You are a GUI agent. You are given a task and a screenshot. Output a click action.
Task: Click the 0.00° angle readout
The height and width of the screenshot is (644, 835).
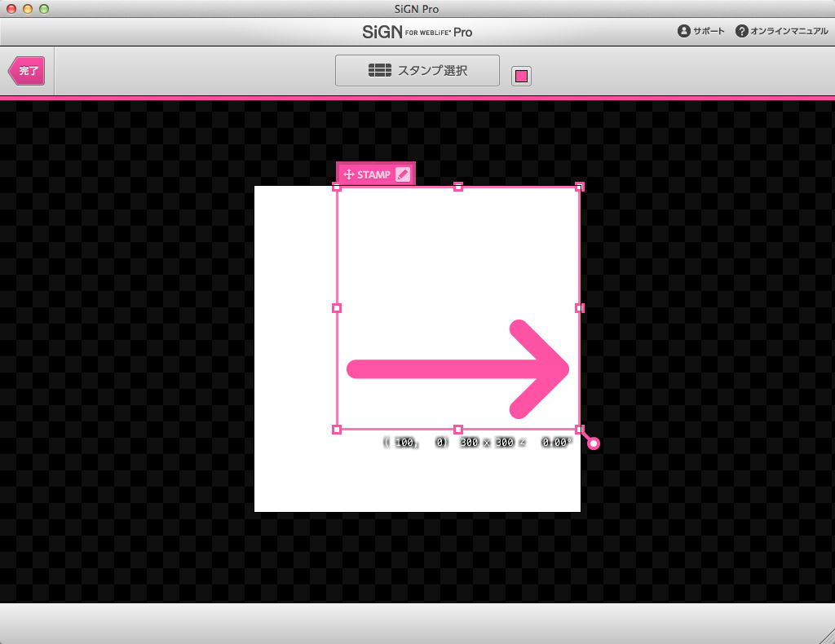coord(556,443)
